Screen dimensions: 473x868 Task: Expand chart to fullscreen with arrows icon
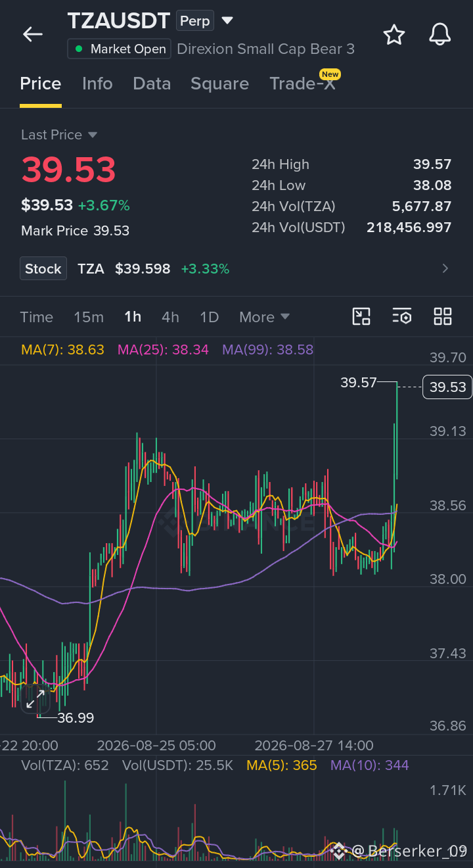(x=35, y=700)
